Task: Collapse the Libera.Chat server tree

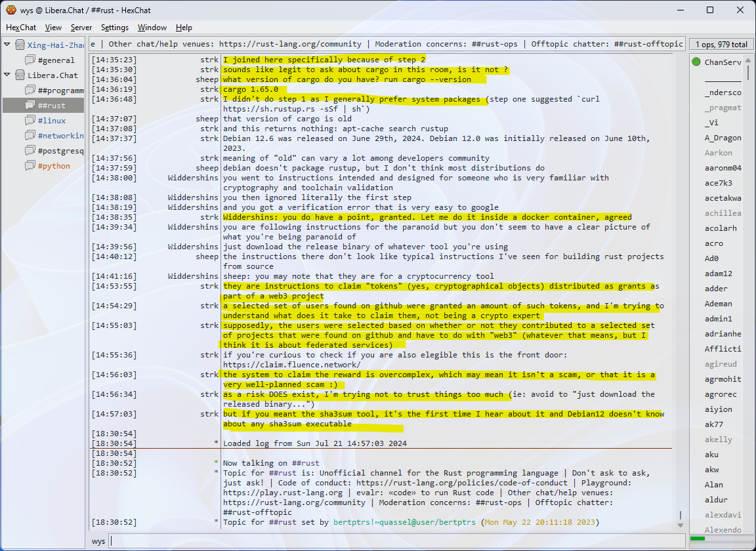Action: [7, 75]
